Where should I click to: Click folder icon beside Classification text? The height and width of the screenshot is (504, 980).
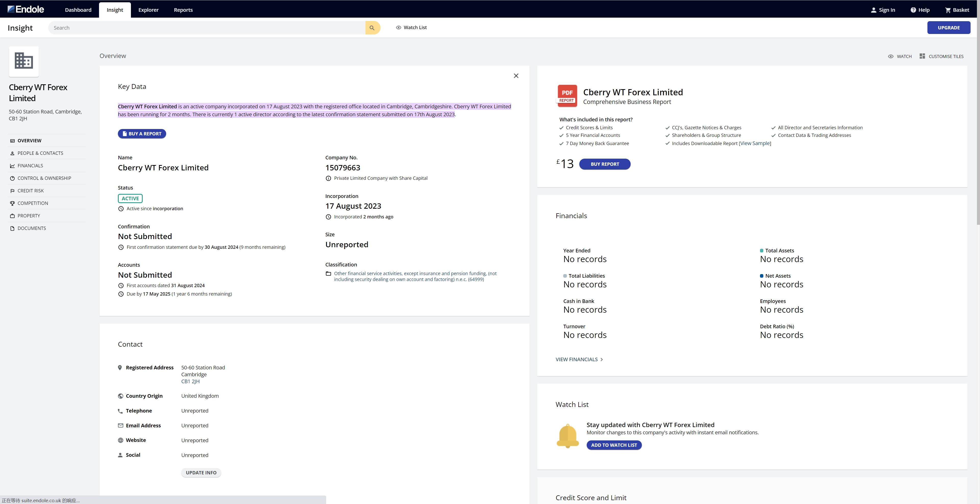pos(328,274)
